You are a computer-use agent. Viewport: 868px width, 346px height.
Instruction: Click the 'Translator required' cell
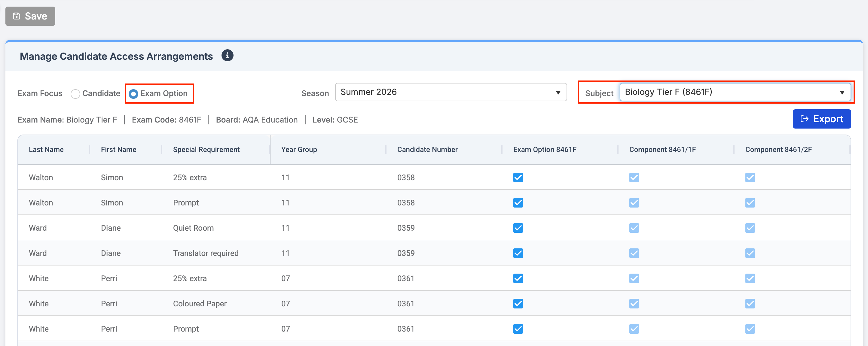[206, 253]
